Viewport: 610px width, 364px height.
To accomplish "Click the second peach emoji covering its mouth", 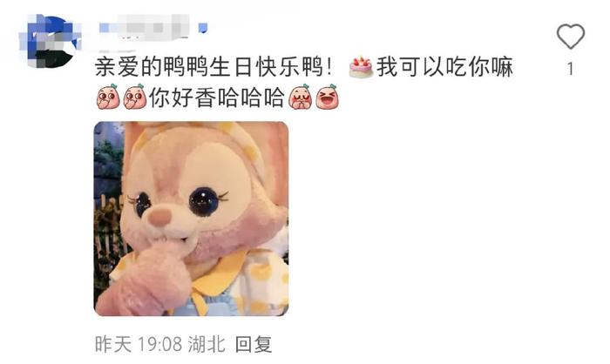I will [134, 97].
